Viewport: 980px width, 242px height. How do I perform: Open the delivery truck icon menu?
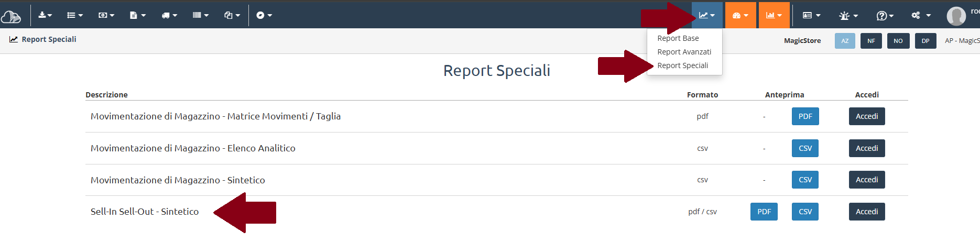coord(169,15)
